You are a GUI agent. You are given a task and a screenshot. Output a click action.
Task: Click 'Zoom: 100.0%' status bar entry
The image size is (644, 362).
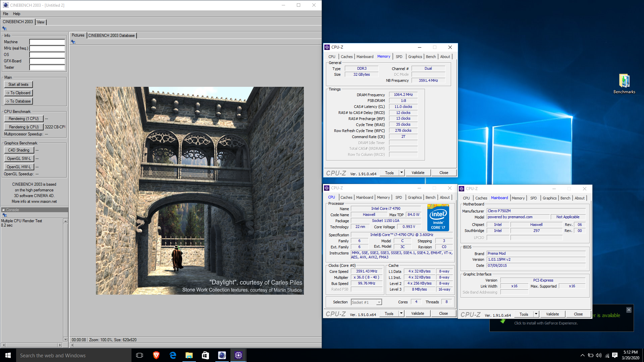click(x=100, y=340)
